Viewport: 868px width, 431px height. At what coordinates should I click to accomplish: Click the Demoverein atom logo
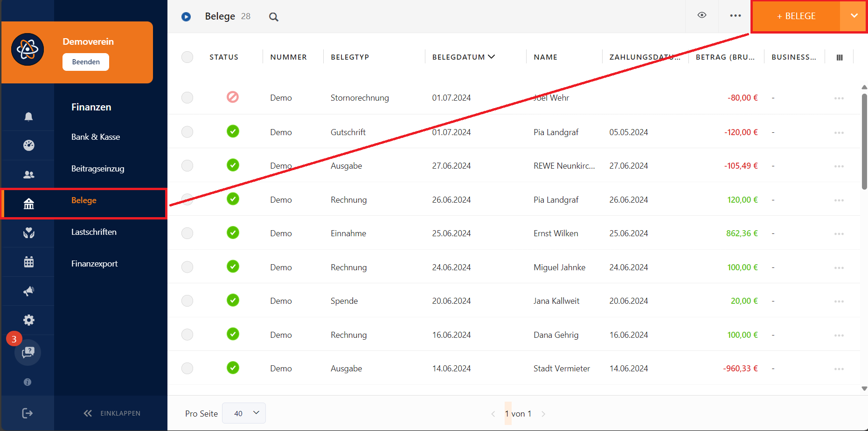click(28, 49)
